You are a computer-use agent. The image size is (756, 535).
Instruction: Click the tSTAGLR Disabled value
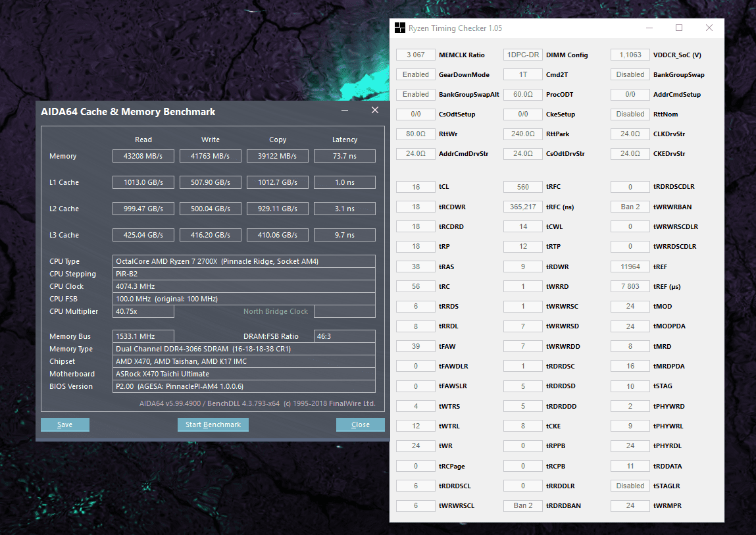[630, 486]
